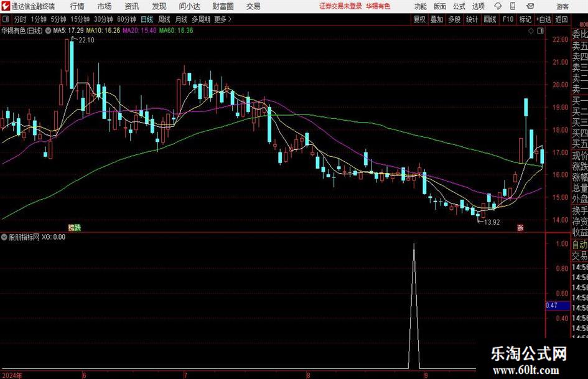Screen dimensions: 588x379
Task: Expand the 更多 periods chevron
Action: tap(230, 19)
